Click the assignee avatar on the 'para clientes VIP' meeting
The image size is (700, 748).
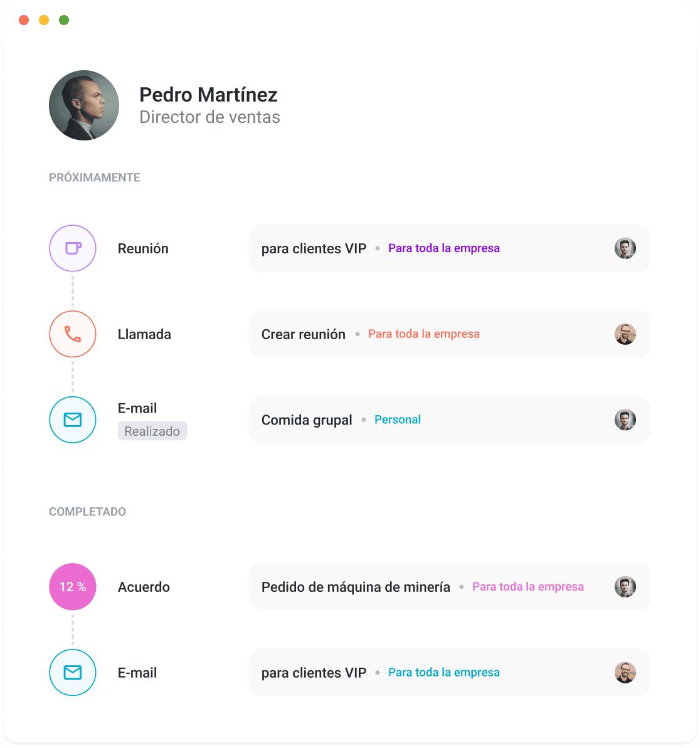[625, 248]
